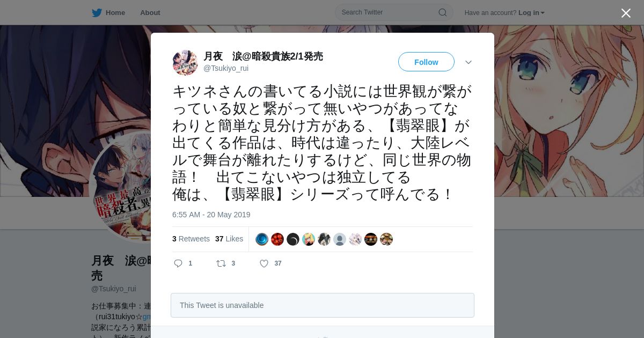Screen dimensions: 644x338
Task: Click the retweet arrows icon
Action: pos(221,263)
